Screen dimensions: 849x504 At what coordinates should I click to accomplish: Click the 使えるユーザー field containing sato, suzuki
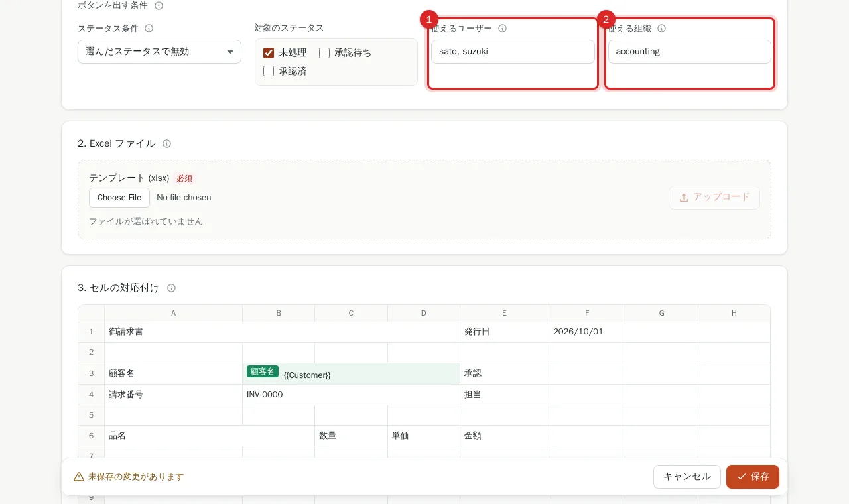coord(513,52)
